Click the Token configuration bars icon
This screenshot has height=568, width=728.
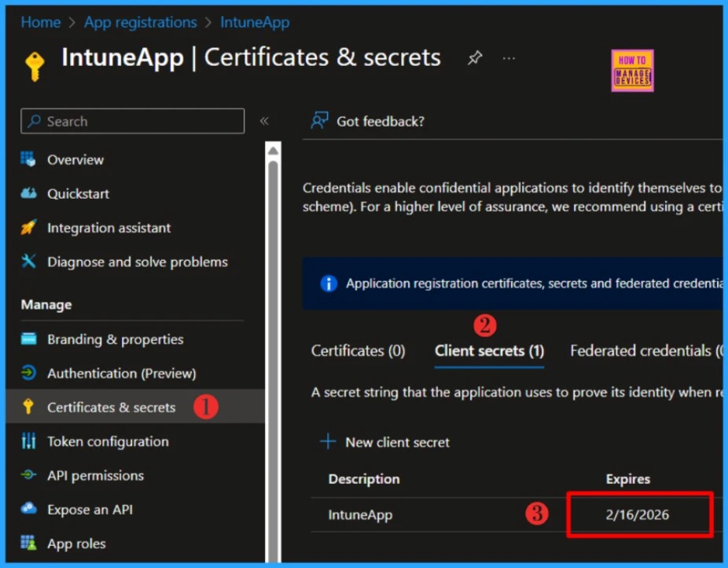pyautogui.click(x=28, y=441)
